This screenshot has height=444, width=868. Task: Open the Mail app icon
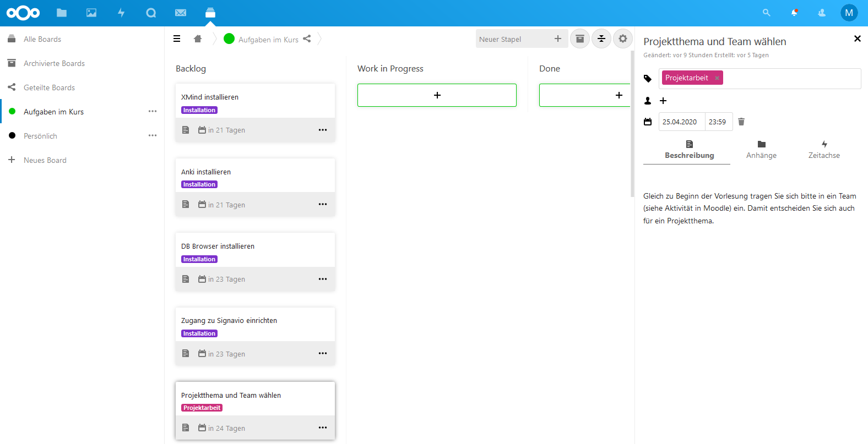(181, 13)
